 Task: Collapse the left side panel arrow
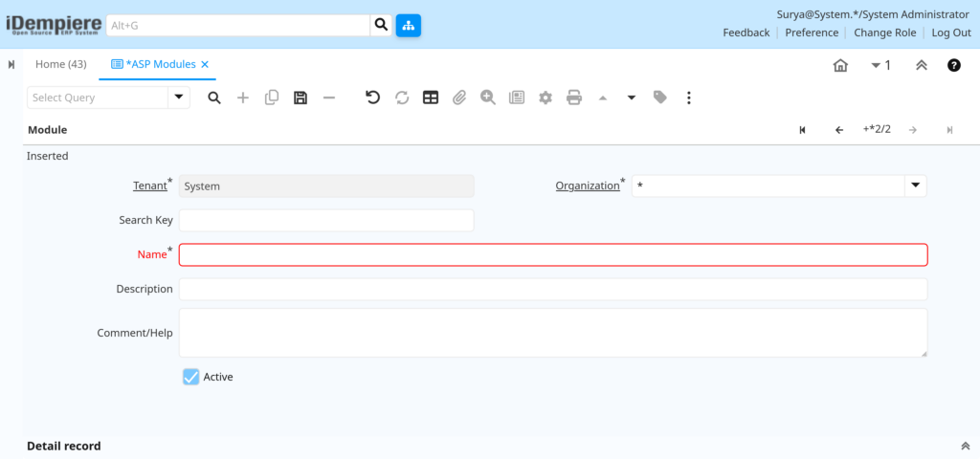11,64
